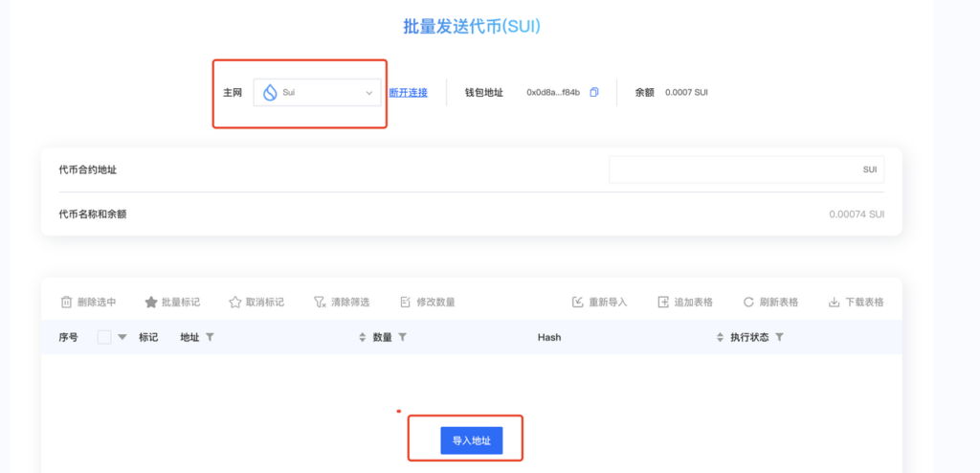Click the 追加表格 plus icon
The image size is (980, 473).
click(x=663, y=303)
